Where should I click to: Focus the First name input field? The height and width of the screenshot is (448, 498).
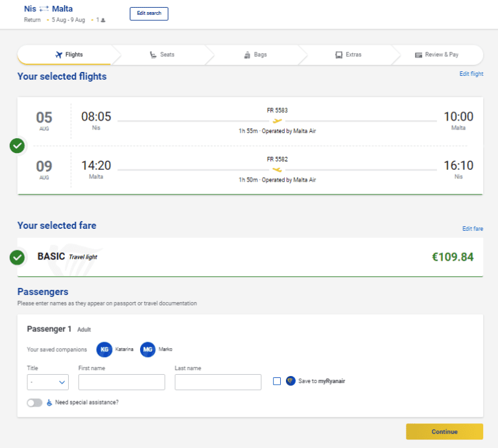(x=122, y=382)
